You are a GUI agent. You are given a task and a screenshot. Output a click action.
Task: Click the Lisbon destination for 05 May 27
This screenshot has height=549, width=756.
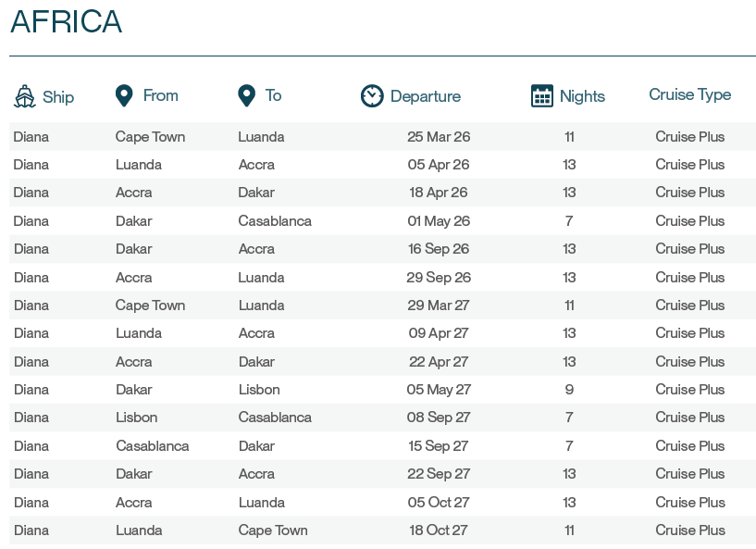tap(258, 390)
